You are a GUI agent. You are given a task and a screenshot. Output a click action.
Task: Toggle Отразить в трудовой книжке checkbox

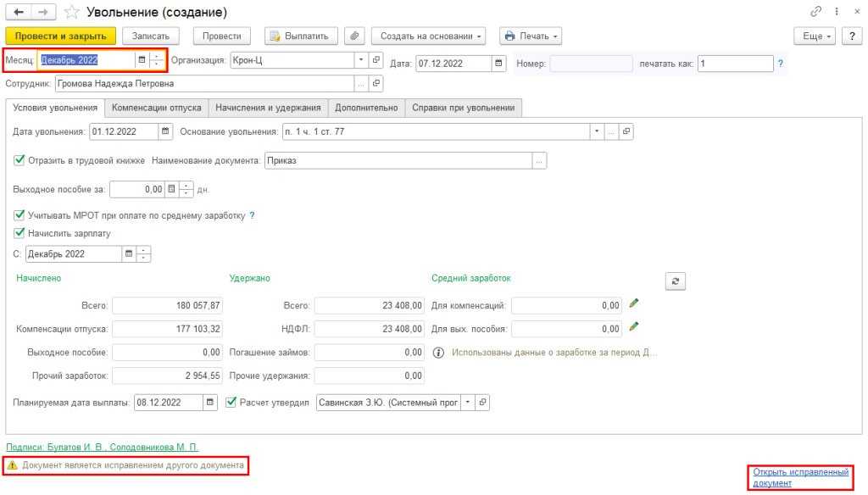click(x=19, y=160)
